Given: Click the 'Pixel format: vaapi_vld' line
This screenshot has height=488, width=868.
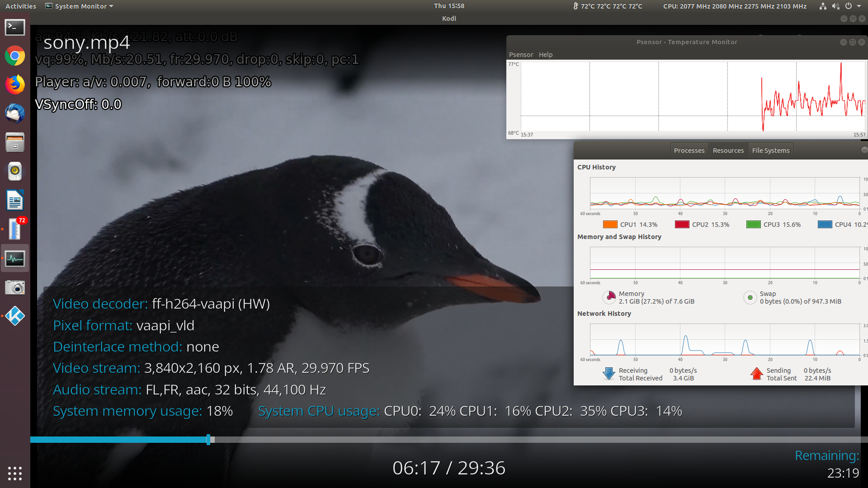Looking at the screenshot, I should (123, 325).
